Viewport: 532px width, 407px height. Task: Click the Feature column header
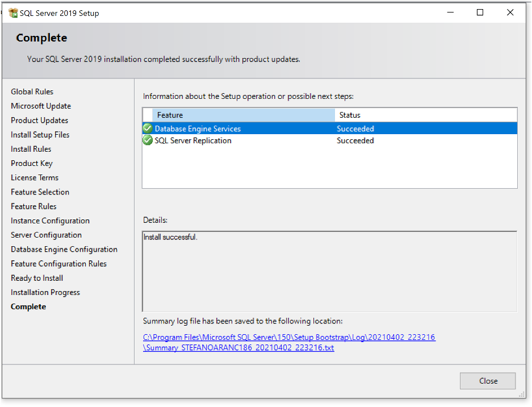[243, 115]
